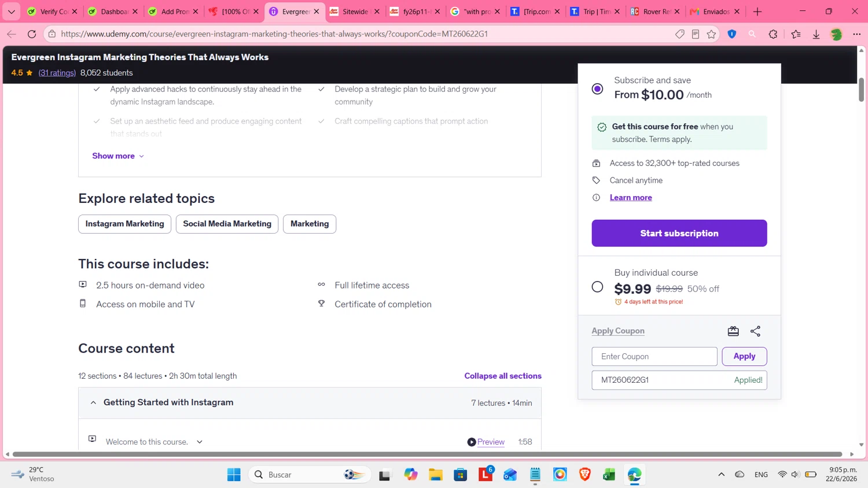Click the taskbar Buscar search box
The width and height of the screenshot is (868, 488).
(x=310, y=475)
